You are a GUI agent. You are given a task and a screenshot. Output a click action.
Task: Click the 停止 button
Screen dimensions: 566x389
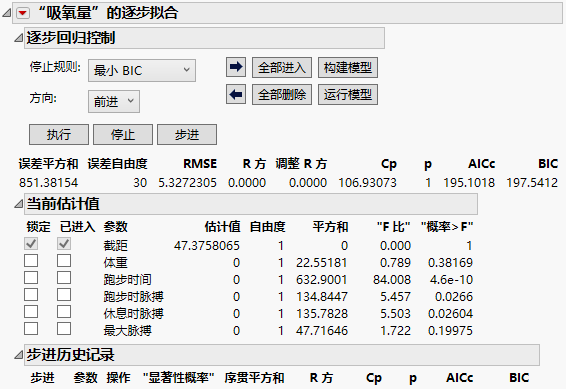[123, 135]
